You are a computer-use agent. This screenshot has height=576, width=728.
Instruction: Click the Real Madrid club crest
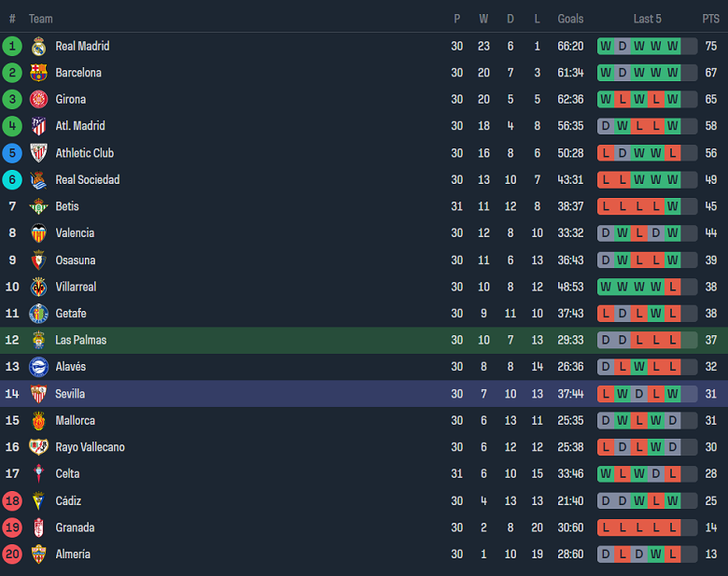38,47
